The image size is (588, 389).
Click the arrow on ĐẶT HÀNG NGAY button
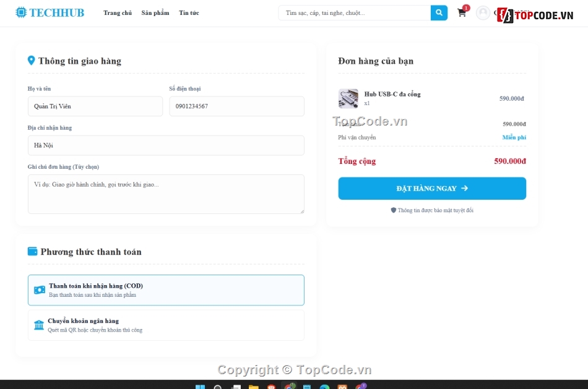(465, 188)
